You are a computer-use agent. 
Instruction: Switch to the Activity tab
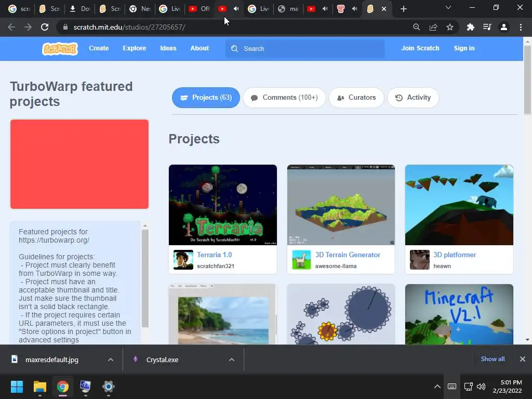413,98
